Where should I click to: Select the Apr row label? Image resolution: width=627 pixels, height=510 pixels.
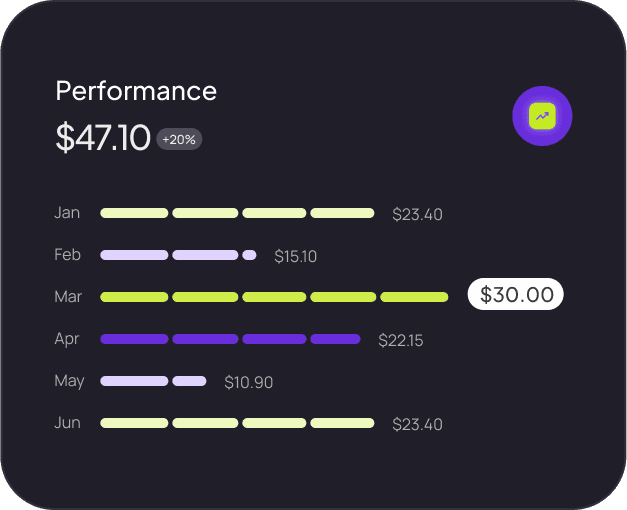pyautogui.click(x=66, y=339)
